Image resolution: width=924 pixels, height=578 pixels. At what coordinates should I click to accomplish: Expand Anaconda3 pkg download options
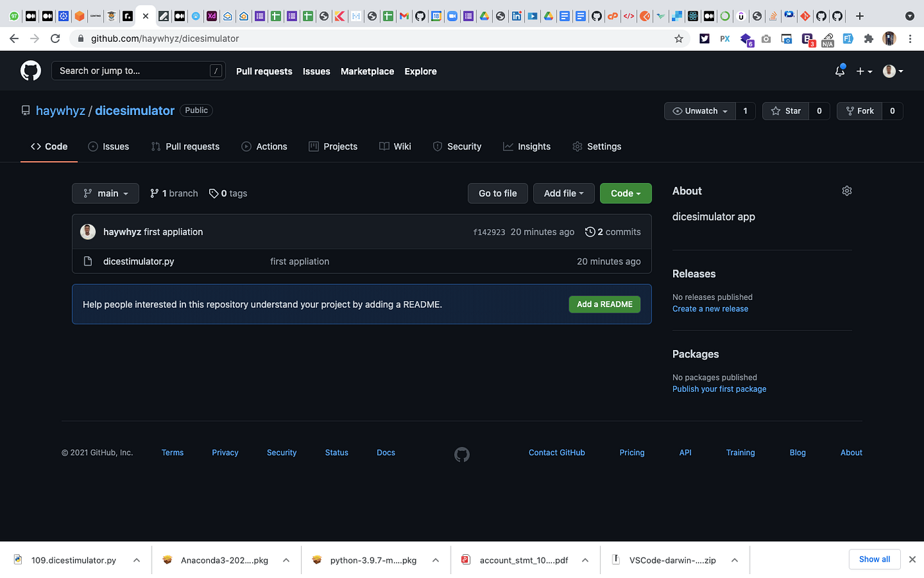pyautogui.click(x=286, y=560)
